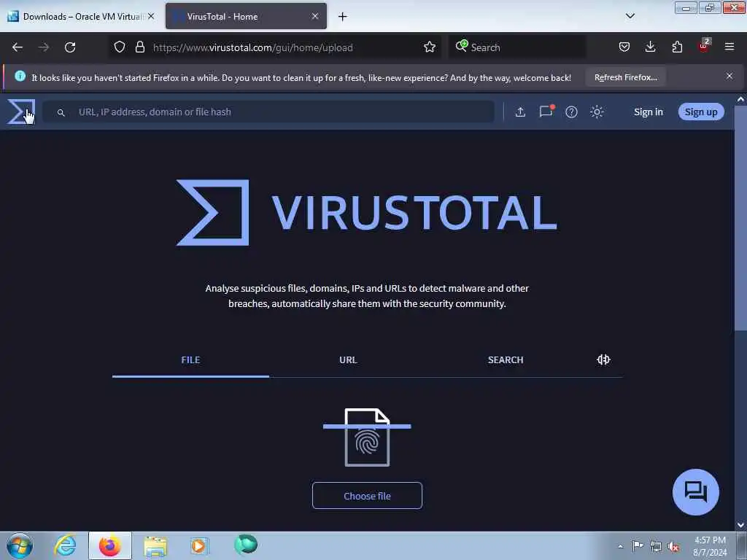Viewport: 747px width, 560px height.
Task: Click the Refresh Firefox... button
Action: [625, 77]
